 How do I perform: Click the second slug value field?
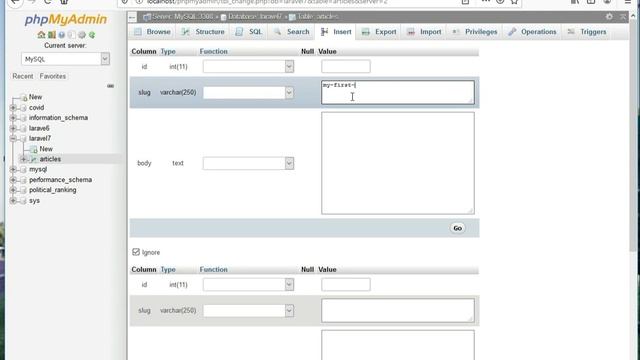coord(398,310)
